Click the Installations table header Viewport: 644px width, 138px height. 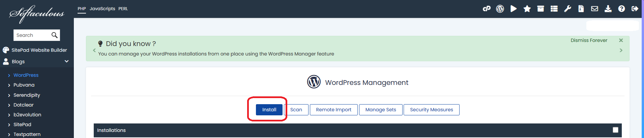tap(358, 130)
